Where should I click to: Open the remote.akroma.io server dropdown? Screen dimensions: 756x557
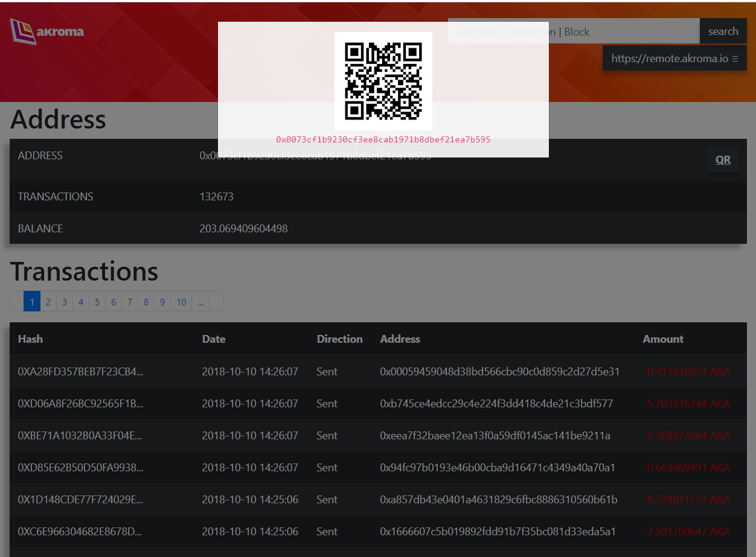[x=674, y=59]
